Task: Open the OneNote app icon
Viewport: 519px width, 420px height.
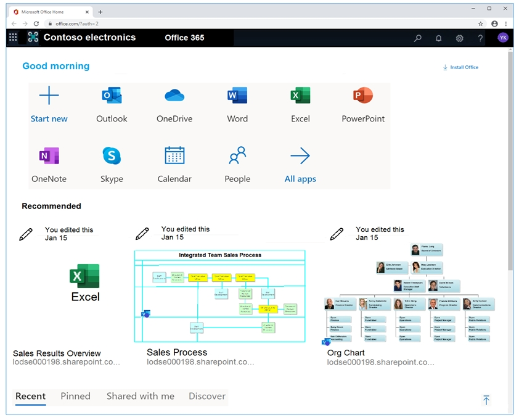Action: (49, 156)
